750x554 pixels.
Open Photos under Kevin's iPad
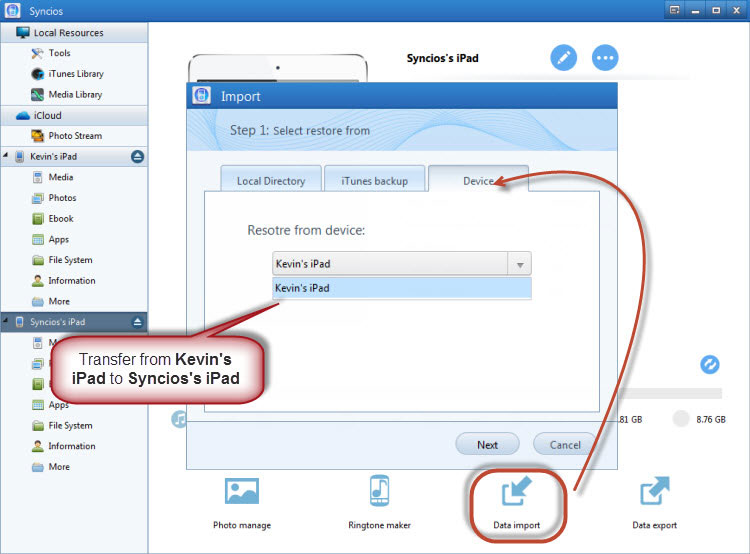[x=54, y=198]
